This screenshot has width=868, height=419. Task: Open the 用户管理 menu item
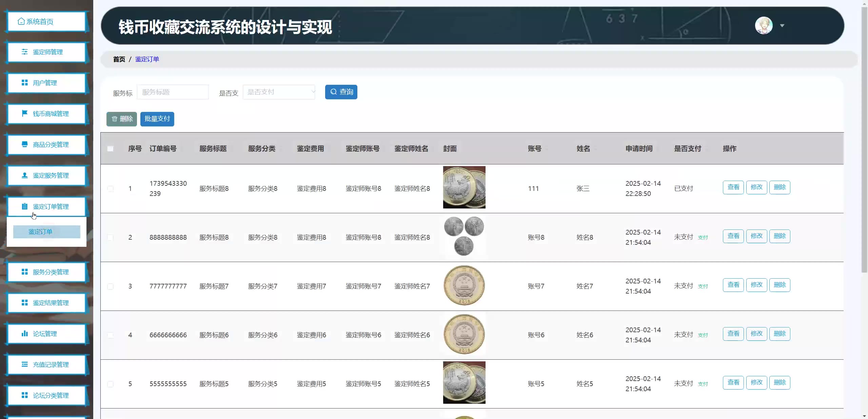(45, 83)
